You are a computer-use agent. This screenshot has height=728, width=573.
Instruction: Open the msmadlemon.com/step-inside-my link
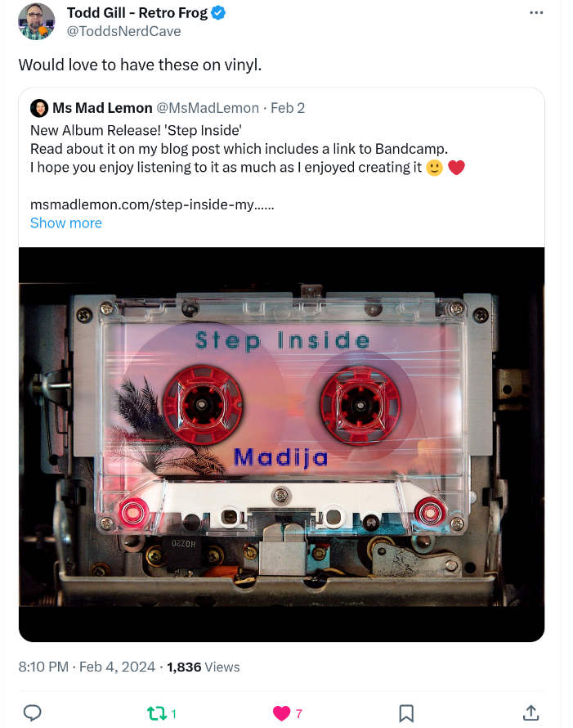pyautogui.click(x=152, y=204)
